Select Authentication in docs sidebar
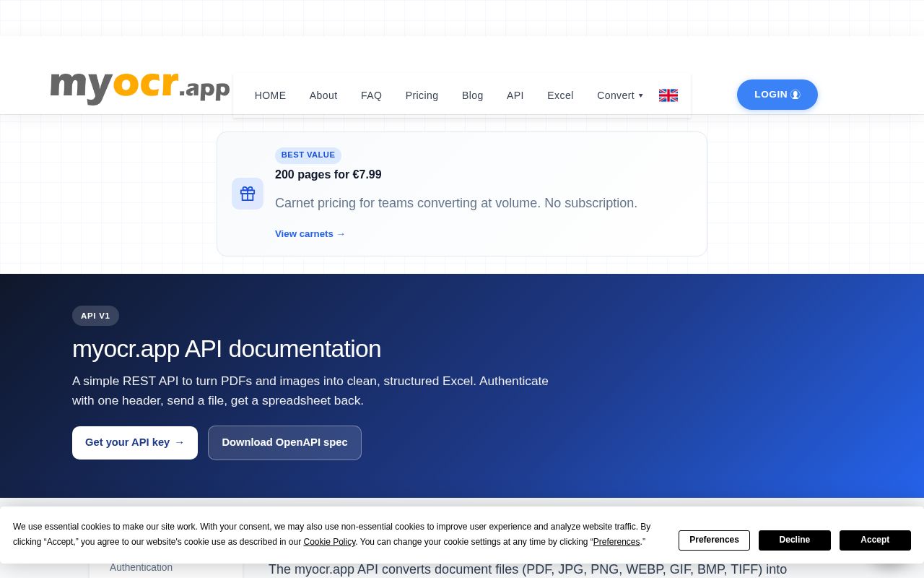 (x=141, y=568)
